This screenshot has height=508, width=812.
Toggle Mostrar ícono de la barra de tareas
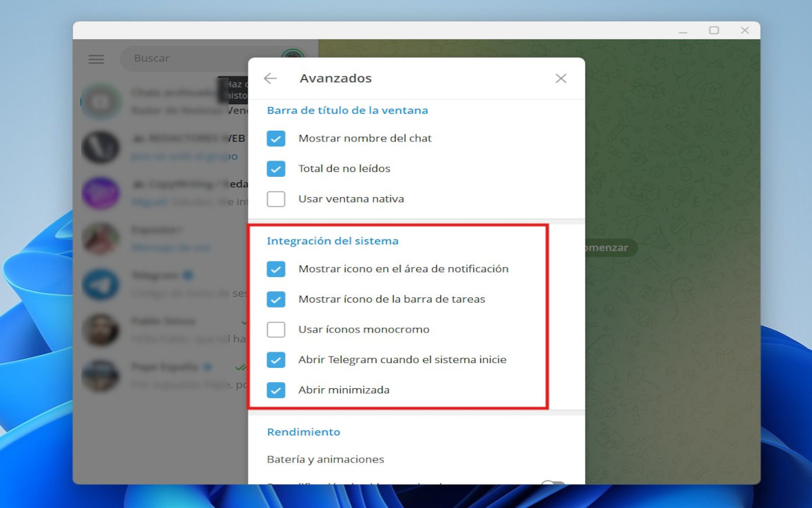275,299
